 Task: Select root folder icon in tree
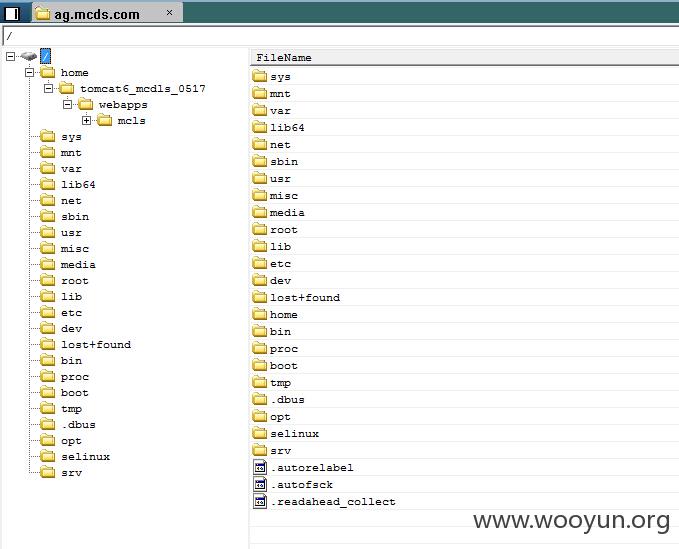[x=48, y=281]
